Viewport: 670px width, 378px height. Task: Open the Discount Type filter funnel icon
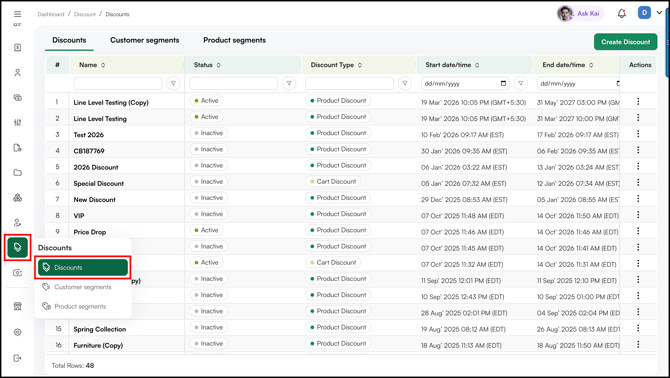405,83
